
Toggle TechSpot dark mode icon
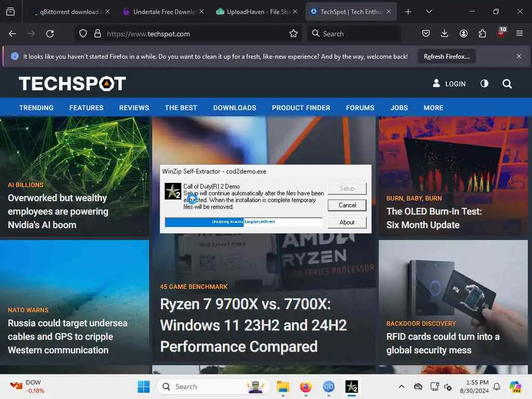tap(485, 84)
